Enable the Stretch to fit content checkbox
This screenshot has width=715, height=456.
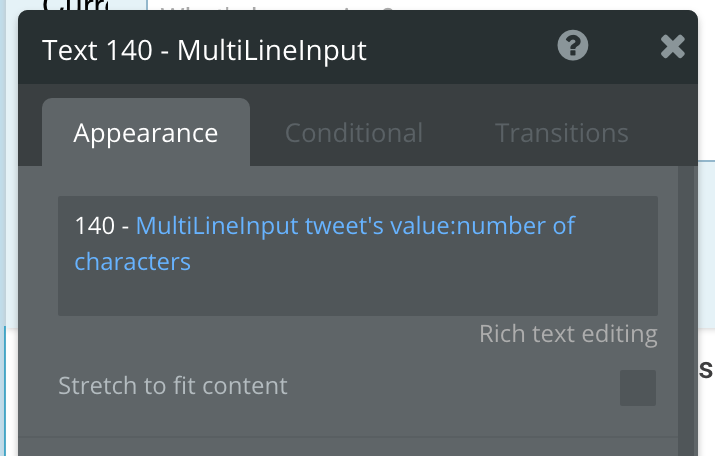tap(637, 388)
